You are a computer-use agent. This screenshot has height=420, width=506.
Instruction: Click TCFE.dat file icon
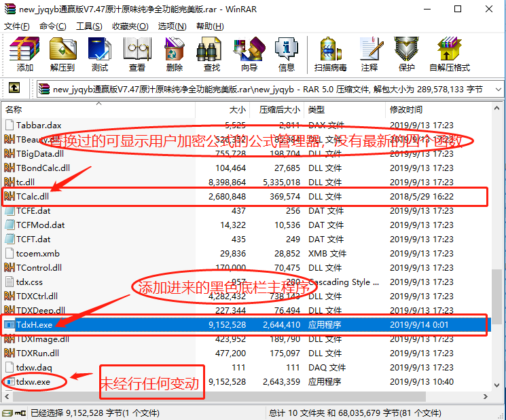tap(10, 210)
